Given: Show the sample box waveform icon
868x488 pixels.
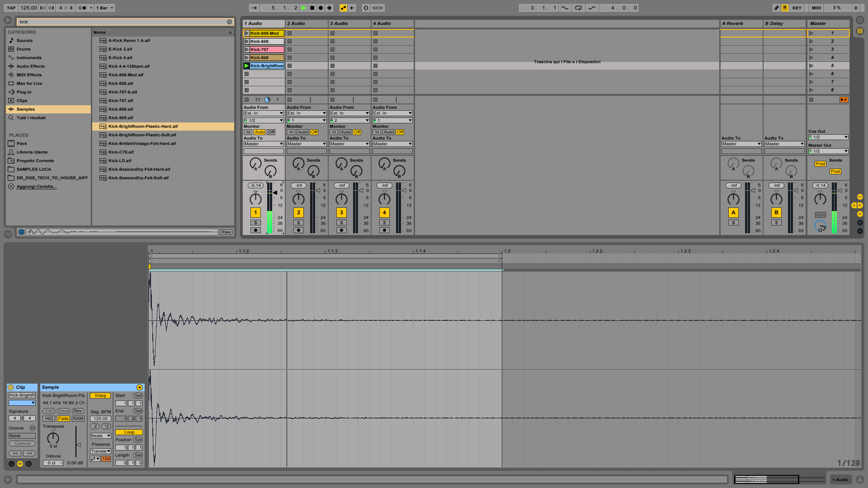Looking at the screenshot, I should 20,464.
